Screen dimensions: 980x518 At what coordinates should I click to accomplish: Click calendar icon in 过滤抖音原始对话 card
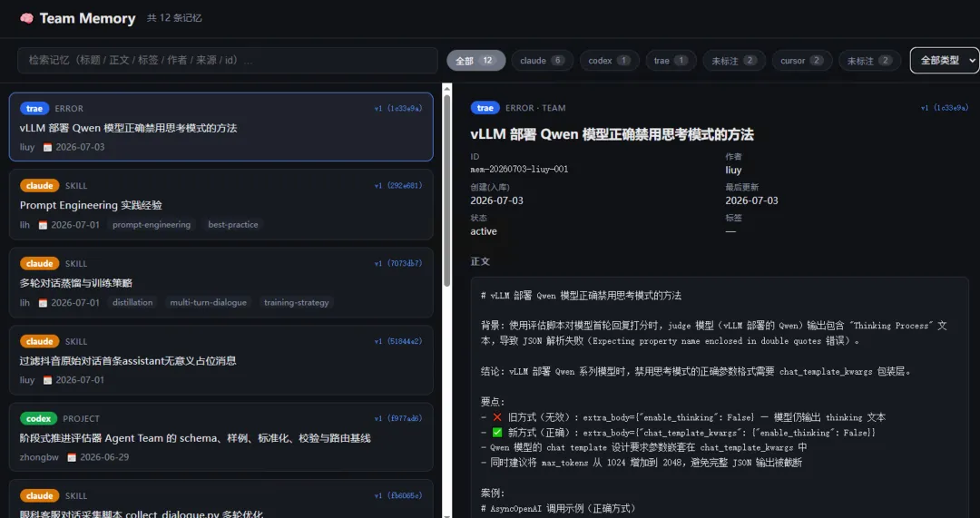pyautogui.click(x=47, y=380)
